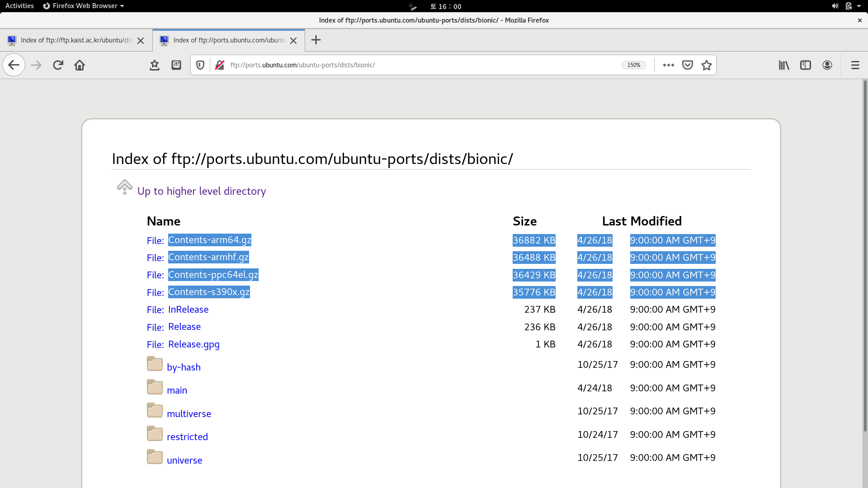Download Contents-ppc64el.gz file

pos(213,275)
